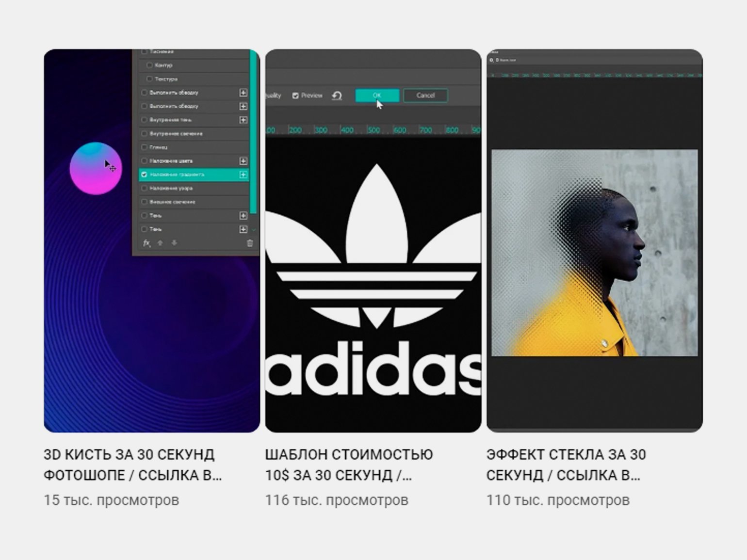Open video titled 3D КИСТЬ ЗА 30 СЕКУНД
This screenshot has width=747, height=560.
(133, 465)
